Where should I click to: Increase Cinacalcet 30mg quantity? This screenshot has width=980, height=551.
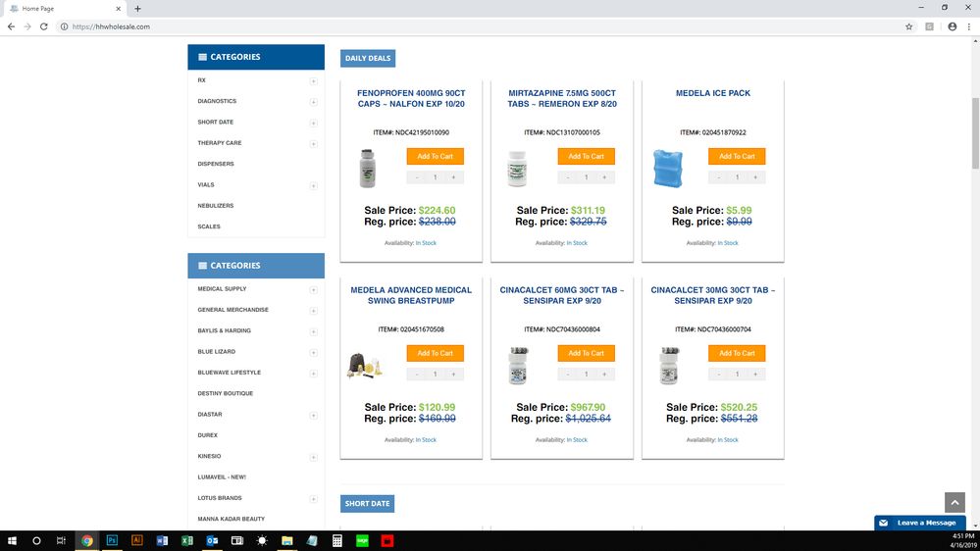pos(755,375)
